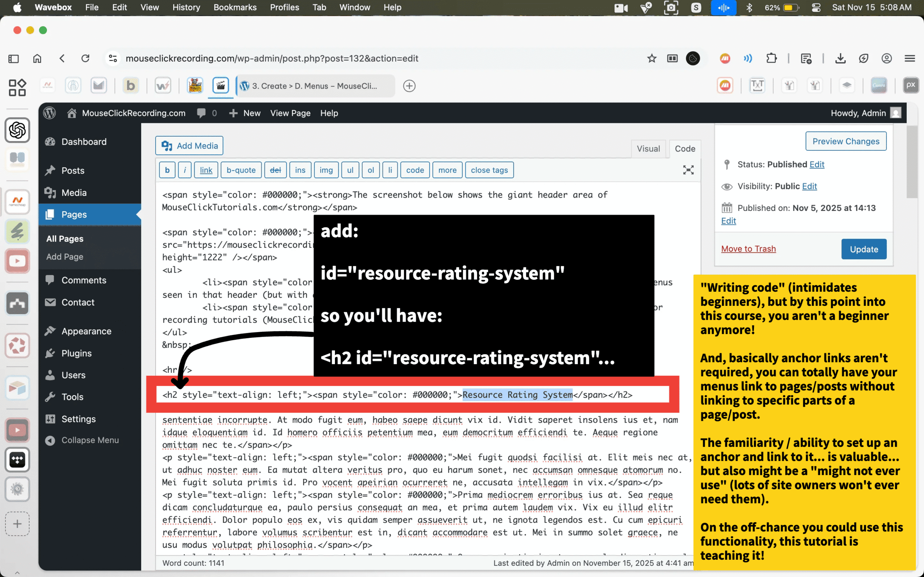The height and width of the screenshot is (577, 924).
Task: Open the Bookmarks menu in menu bar
Action: [235, 7]
